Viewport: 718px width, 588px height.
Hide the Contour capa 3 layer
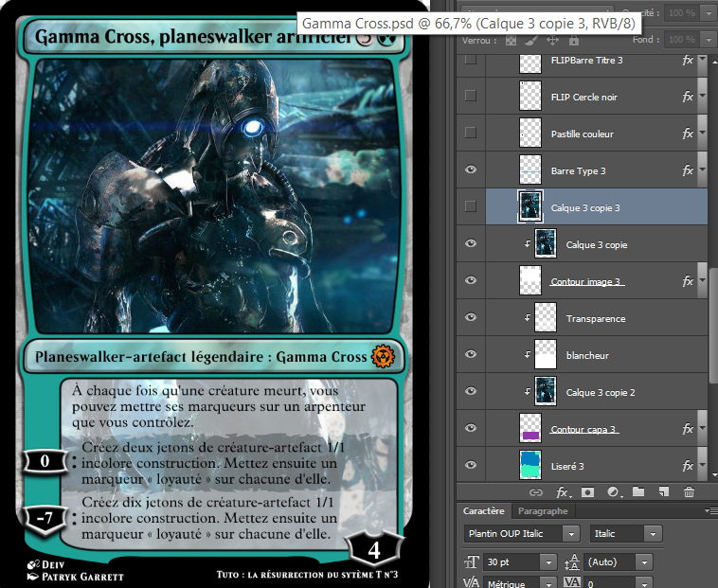(470, 428)
